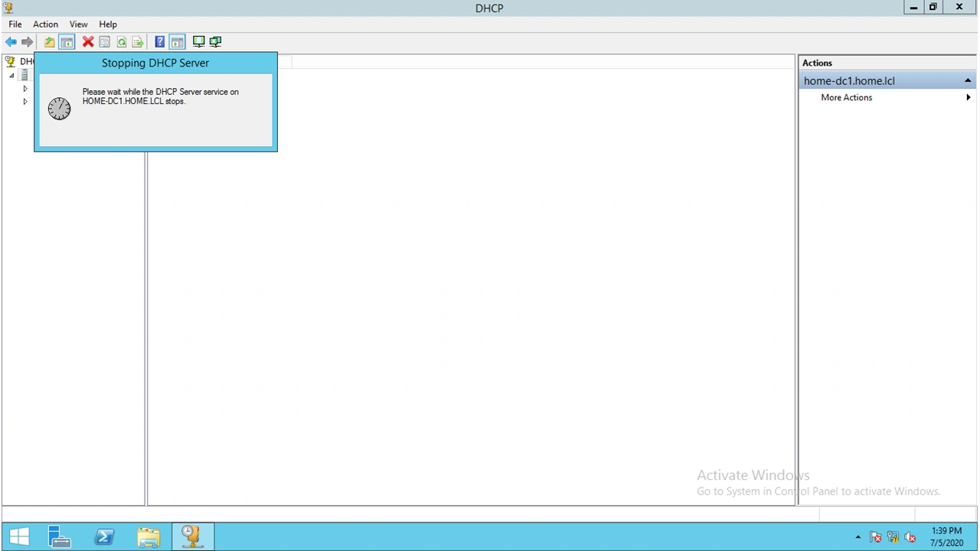Image resolution: width=980 pixels, height=551 pixels.
Task: Open the Action menu
Action: (45, 24)
